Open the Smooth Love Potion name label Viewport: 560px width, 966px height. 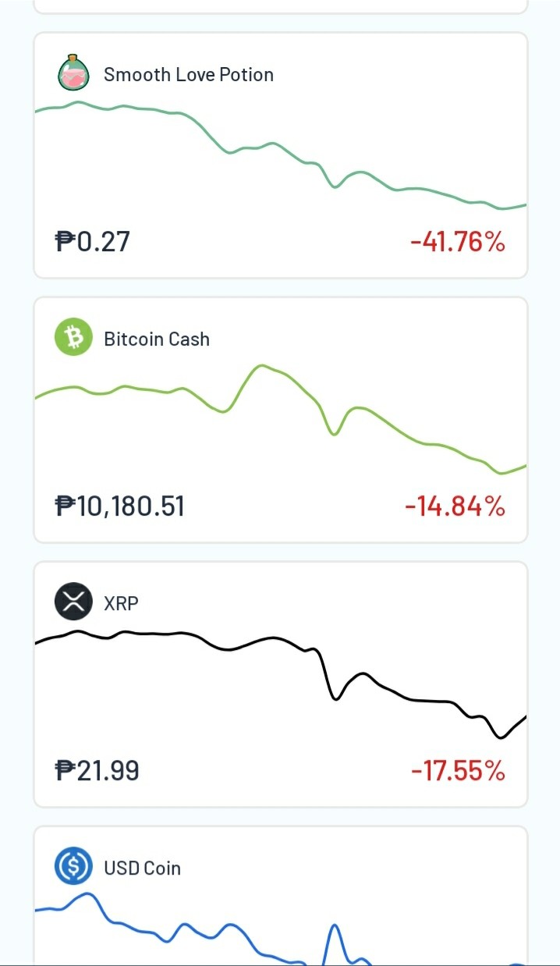(189, 75)
